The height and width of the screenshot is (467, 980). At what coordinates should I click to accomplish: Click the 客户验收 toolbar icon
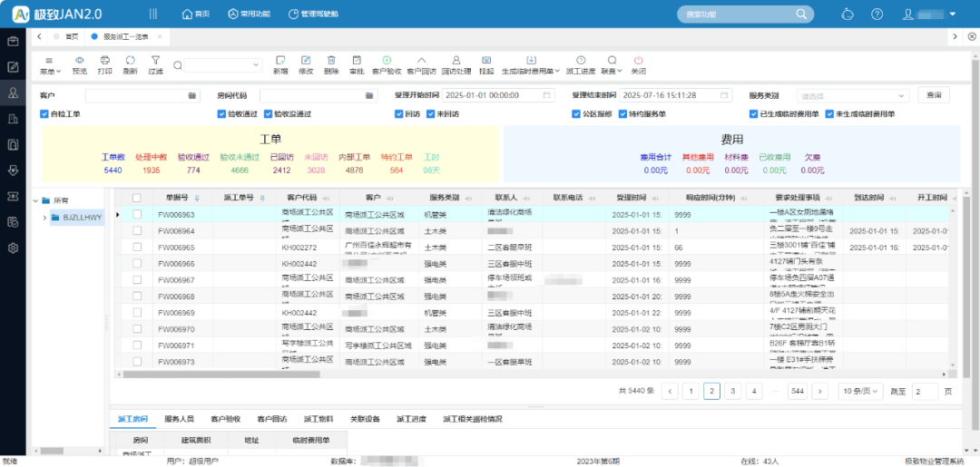tap(387, 60)
